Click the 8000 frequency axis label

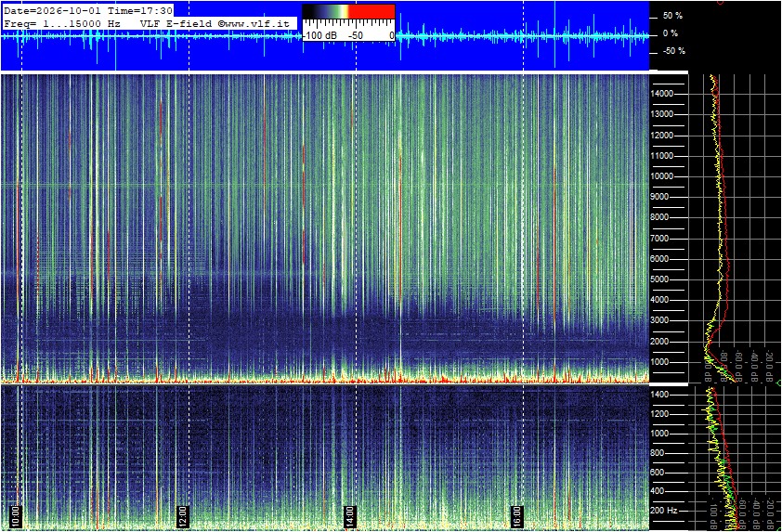point(659,217)
